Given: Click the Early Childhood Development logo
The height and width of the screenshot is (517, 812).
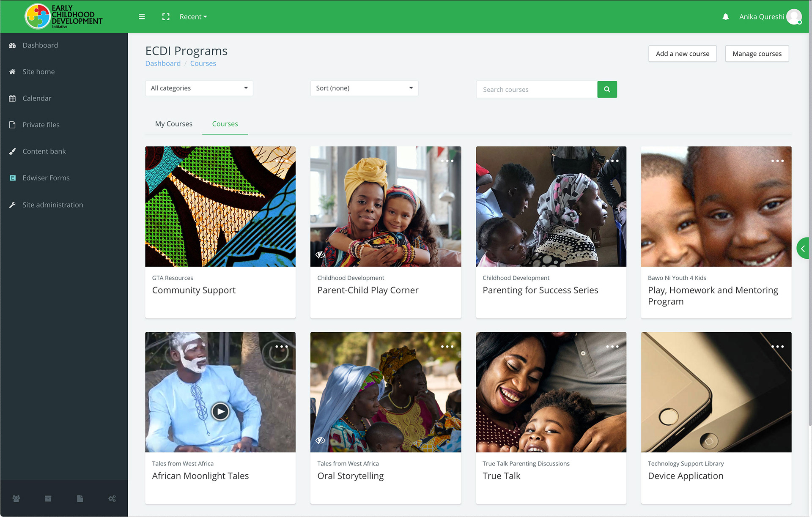Looking at the screenshot, I should [x=63, y=16].
